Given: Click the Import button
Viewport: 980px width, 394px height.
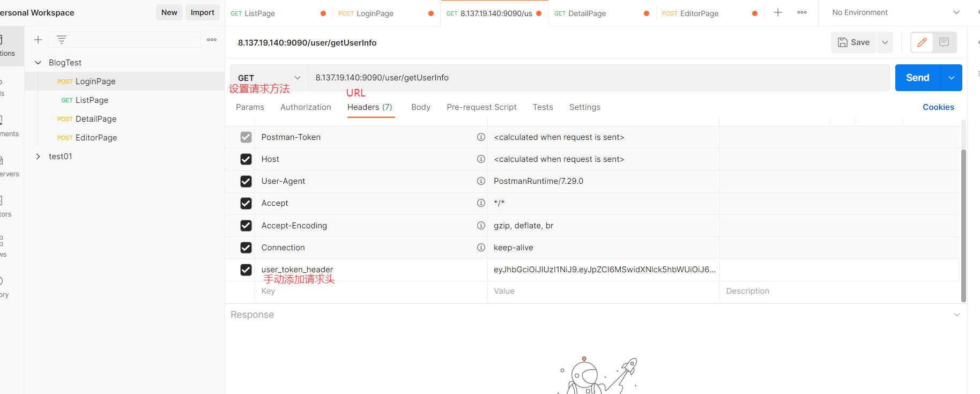Looking at the screenshot, I should [203, 12].
